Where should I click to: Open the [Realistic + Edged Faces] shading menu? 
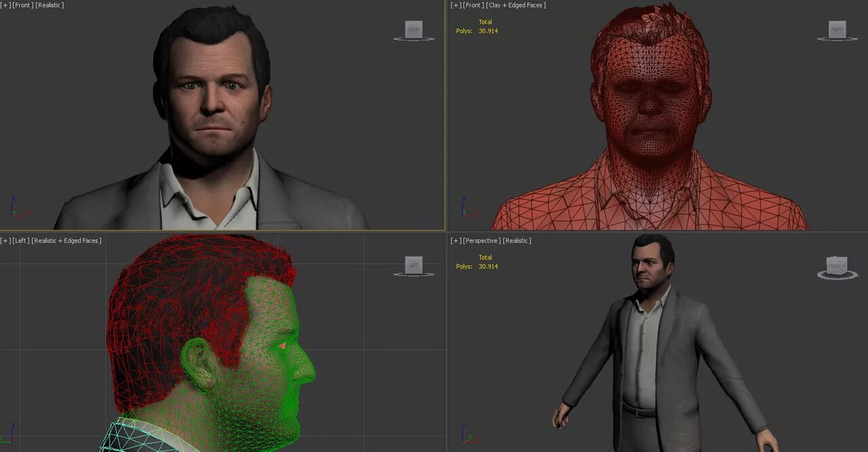click(66, 241)
